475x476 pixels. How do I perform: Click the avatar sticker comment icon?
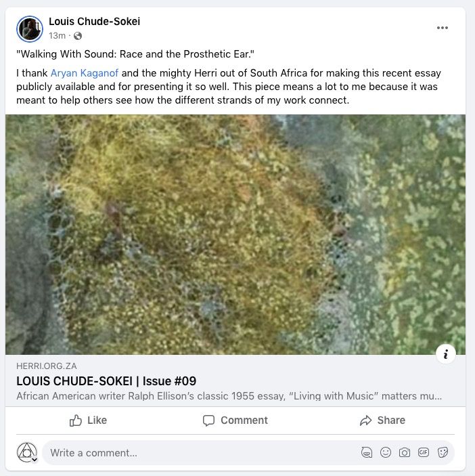(367, 452)
